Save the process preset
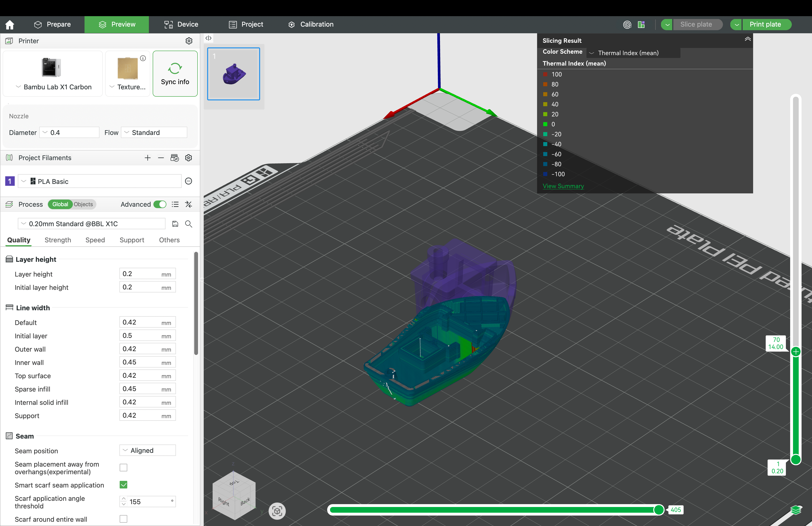Viewport: 812px width, 526px height. point(175,224)
